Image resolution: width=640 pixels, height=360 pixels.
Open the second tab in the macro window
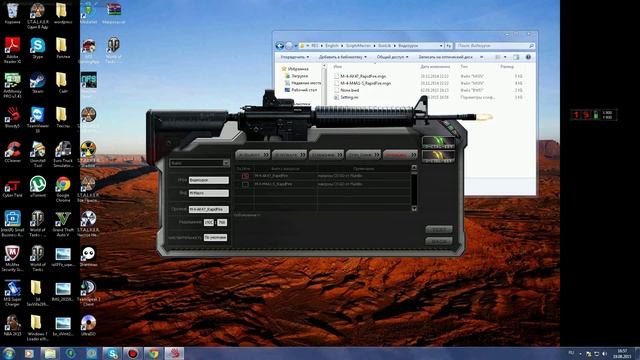[289, 155]
